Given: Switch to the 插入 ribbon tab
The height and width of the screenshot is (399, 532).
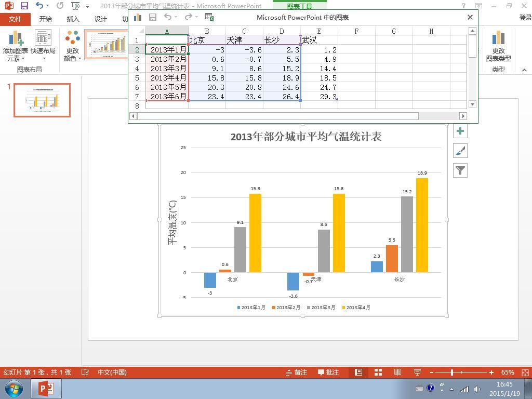Looking at the screenshot, I should point(73,19).
